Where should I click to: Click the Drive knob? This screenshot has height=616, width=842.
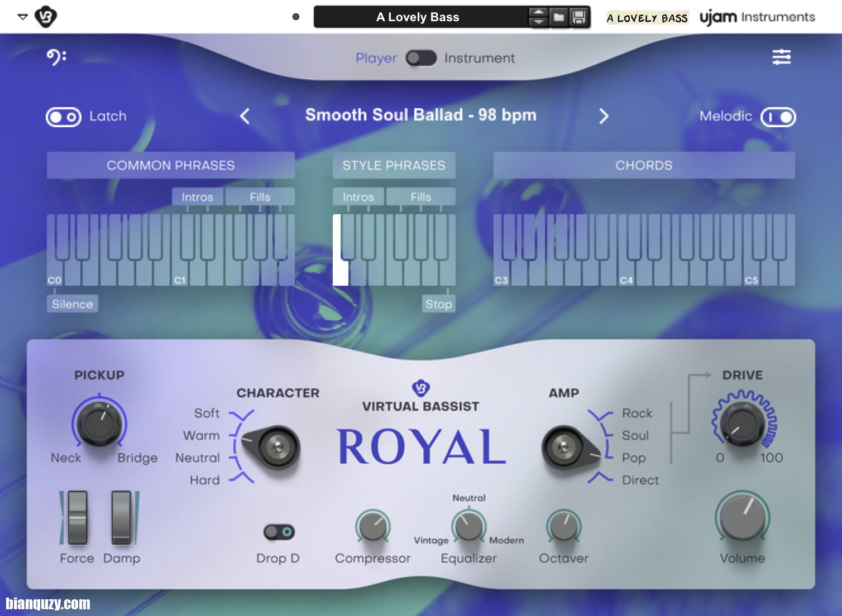tap(743, 423)
